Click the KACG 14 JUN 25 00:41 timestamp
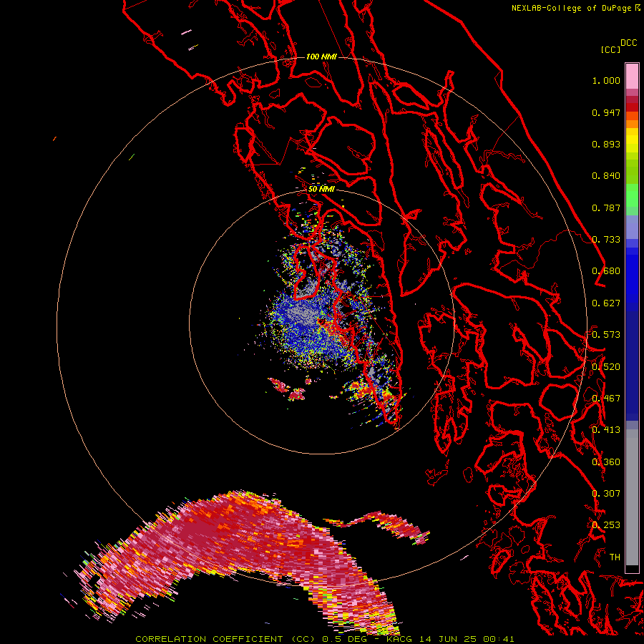The height and width of the screenshot is (644, 644). pos(450,639)
